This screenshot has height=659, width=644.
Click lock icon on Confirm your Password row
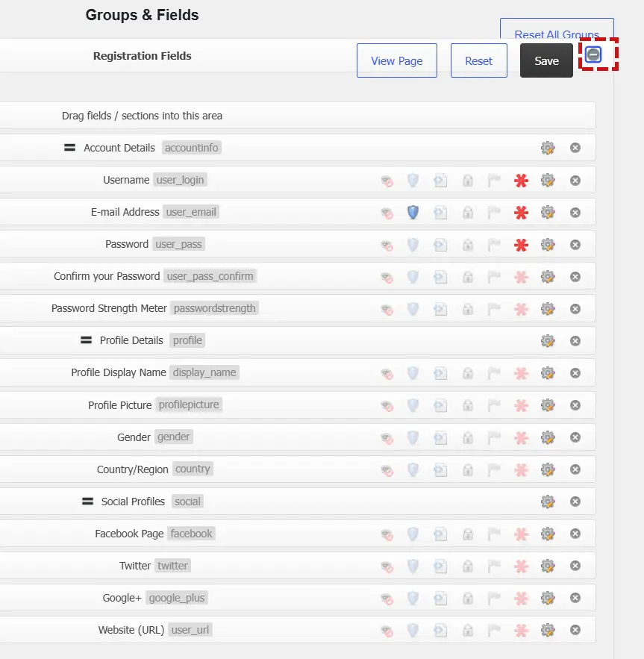[x=467, y=277]
